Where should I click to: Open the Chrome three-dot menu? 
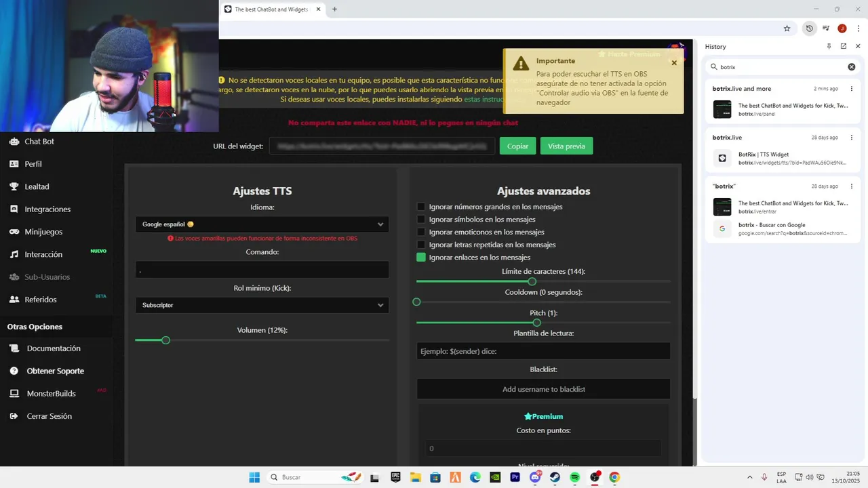click(x=859, y=28)
